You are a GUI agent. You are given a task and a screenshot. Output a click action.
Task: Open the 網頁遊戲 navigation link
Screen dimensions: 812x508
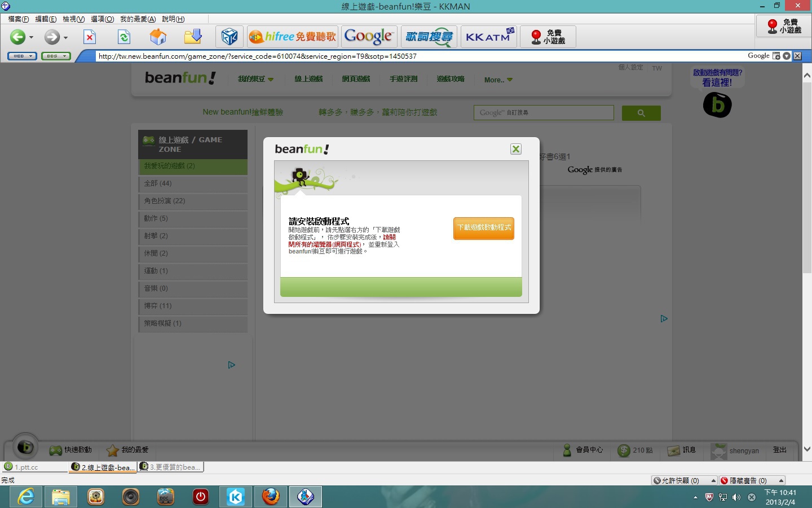click(356, 79)
